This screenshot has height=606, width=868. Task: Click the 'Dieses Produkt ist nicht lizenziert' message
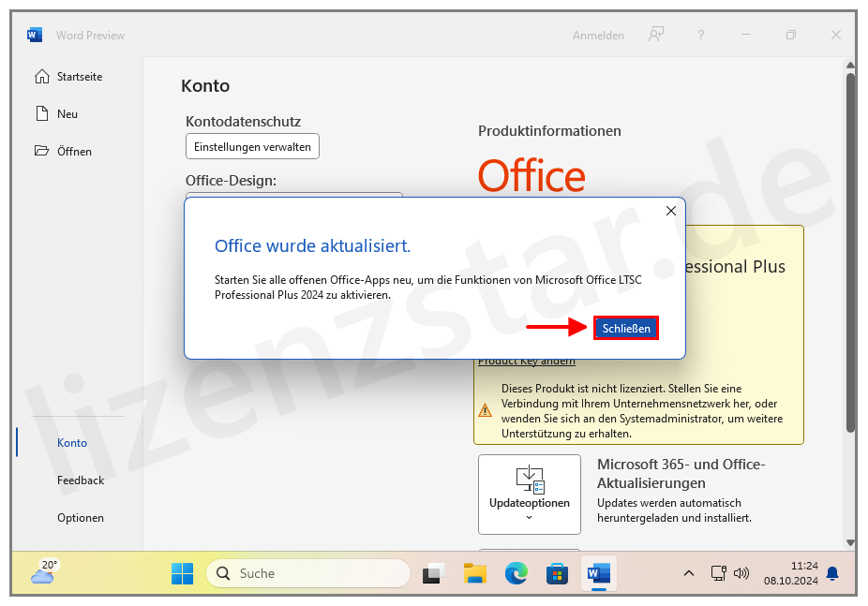642,411
